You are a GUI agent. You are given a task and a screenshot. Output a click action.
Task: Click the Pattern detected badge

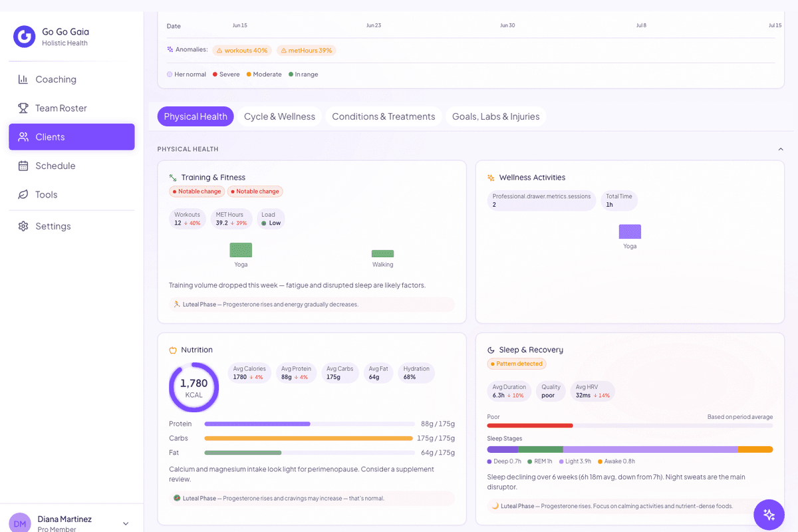coord(517,364)
